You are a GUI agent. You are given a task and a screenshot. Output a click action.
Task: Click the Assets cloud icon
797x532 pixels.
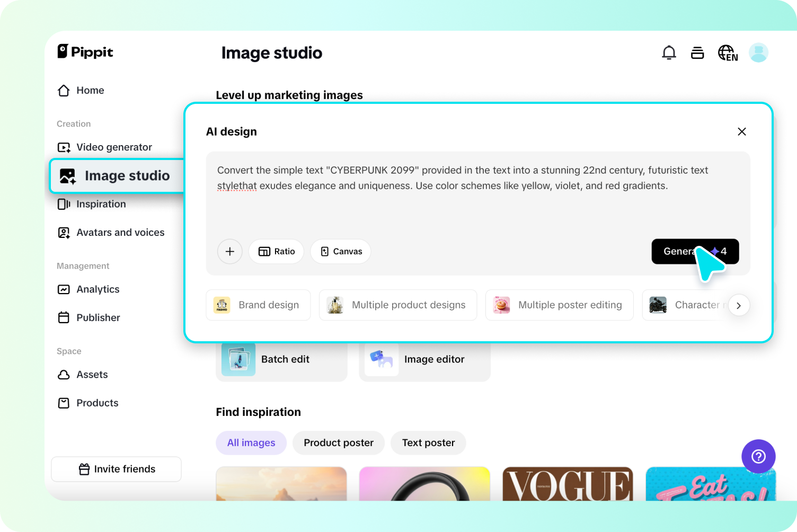pyautogui.click(x=64, y=375)
